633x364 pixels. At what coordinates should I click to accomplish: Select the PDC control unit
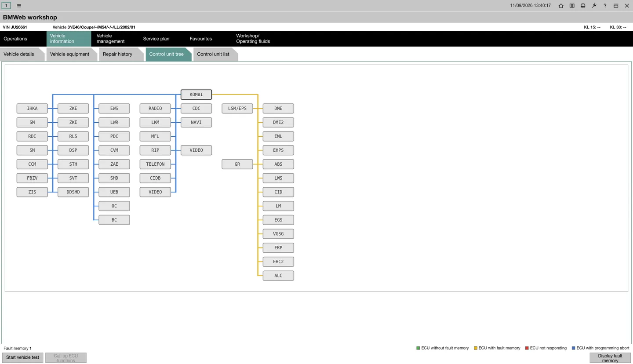tap(114, 136)
